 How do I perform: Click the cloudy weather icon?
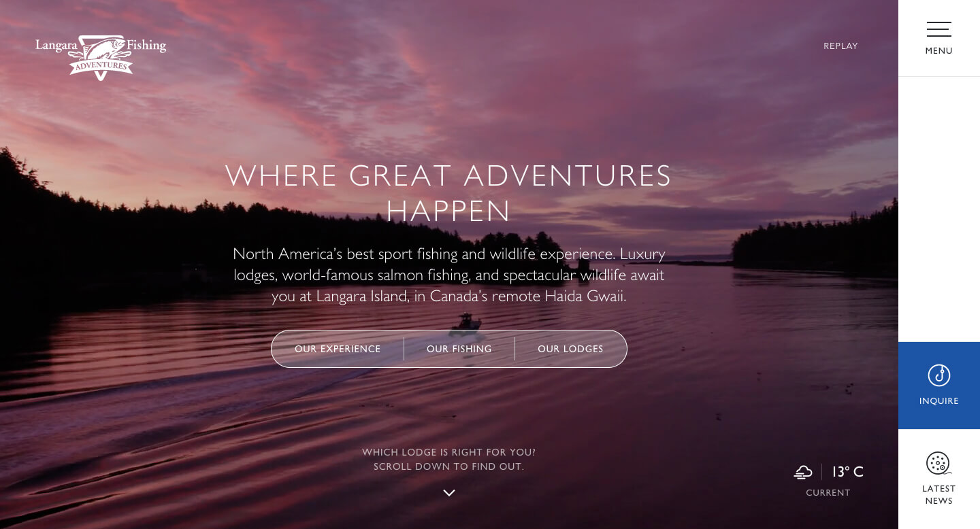(x=803, y=472)
